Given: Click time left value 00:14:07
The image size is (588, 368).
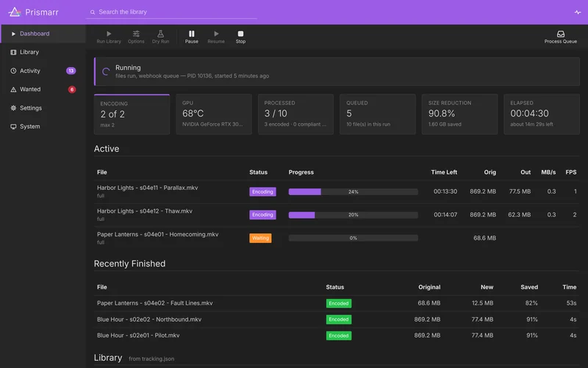Looking at the screenshot, I should click(445, 215).
